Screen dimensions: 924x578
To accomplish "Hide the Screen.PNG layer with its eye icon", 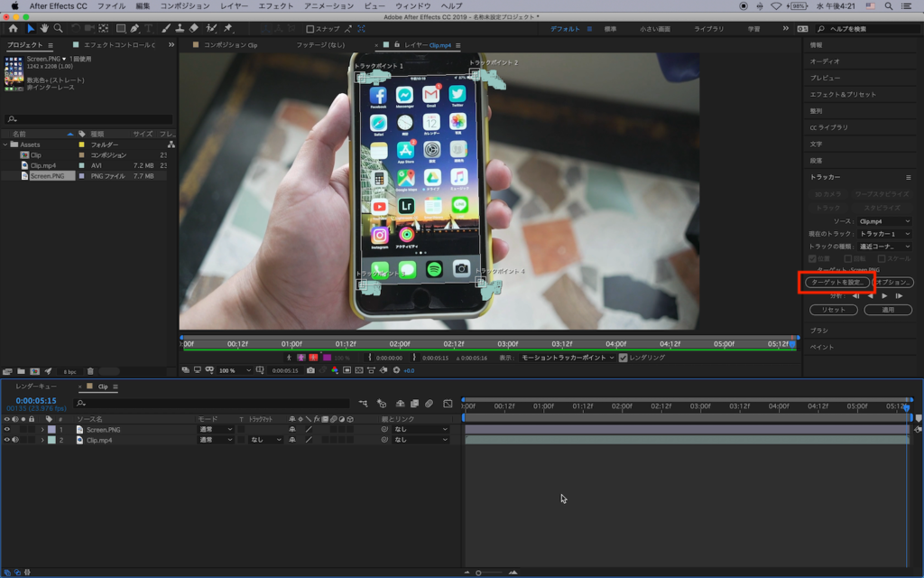I will click(6, 430).
